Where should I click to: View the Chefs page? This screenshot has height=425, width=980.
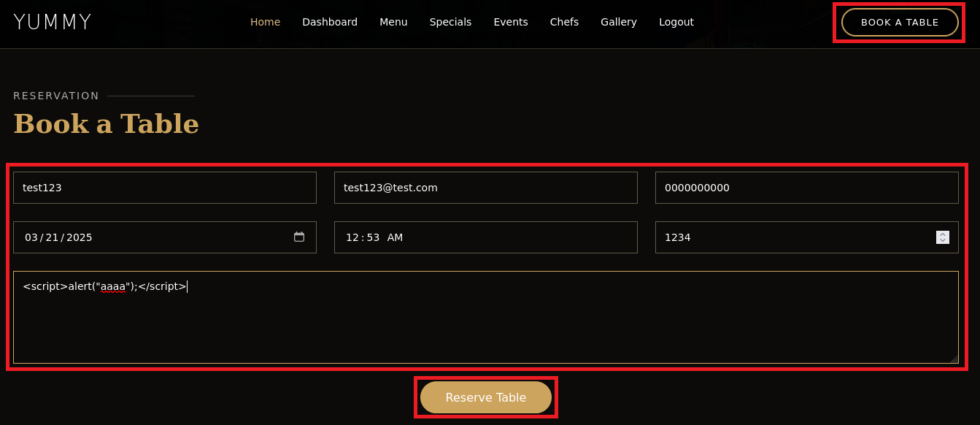point(564,22)
